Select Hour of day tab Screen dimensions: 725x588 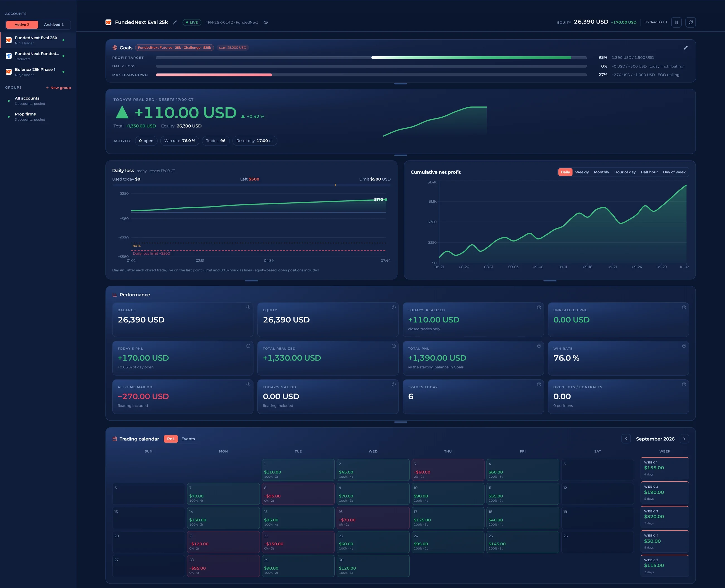(625, 172)
